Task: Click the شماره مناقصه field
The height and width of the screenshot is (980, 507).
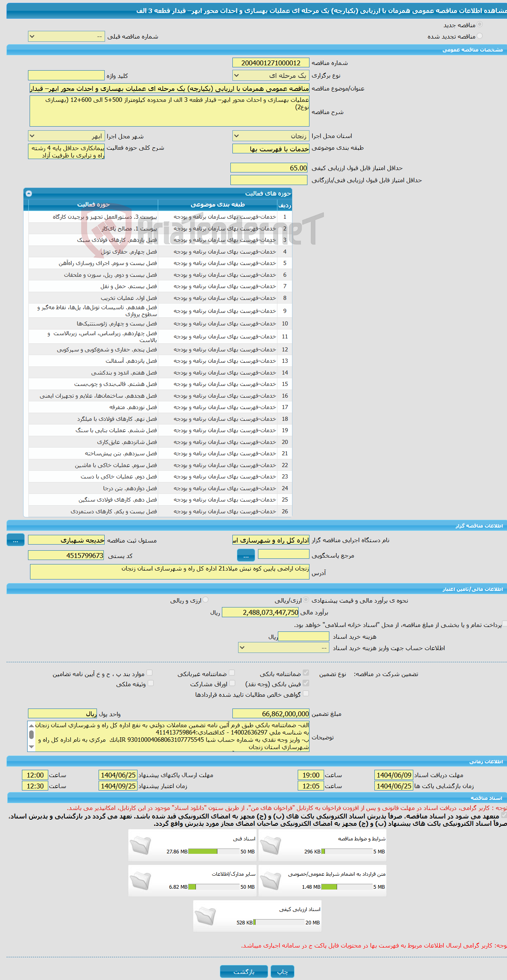Action: tap(271, 63)
